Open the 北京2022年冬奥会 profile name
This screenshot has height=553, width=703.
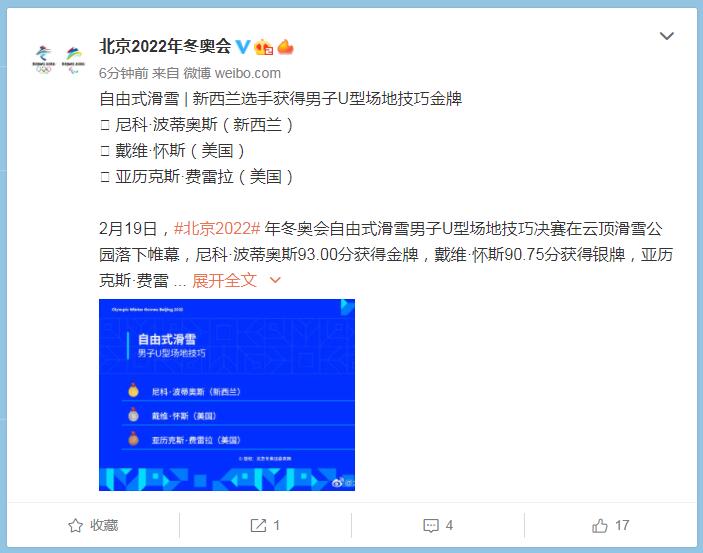pos(165,46)
